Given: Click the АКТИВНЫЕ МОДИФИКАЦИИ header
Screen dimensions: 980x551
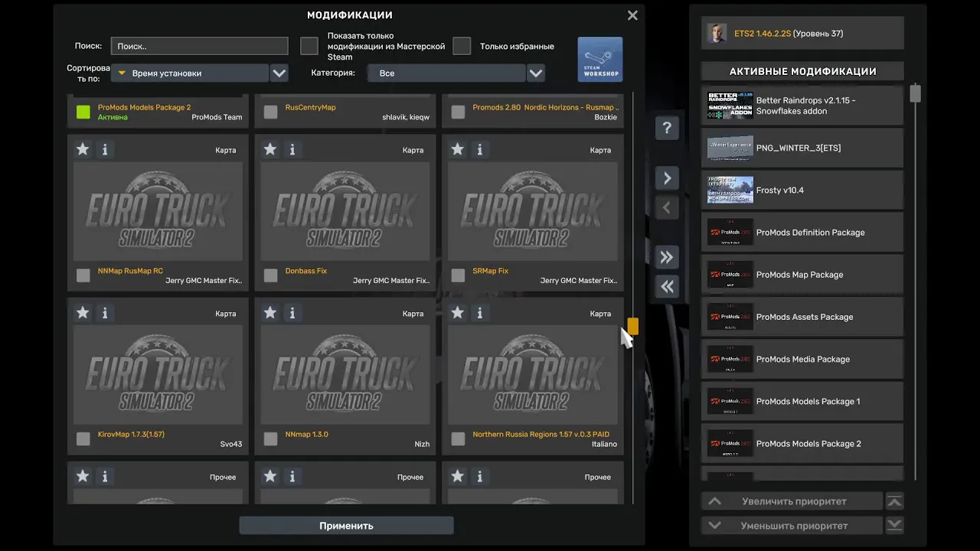Looking at the screenshot, I should tap(802, 71).
